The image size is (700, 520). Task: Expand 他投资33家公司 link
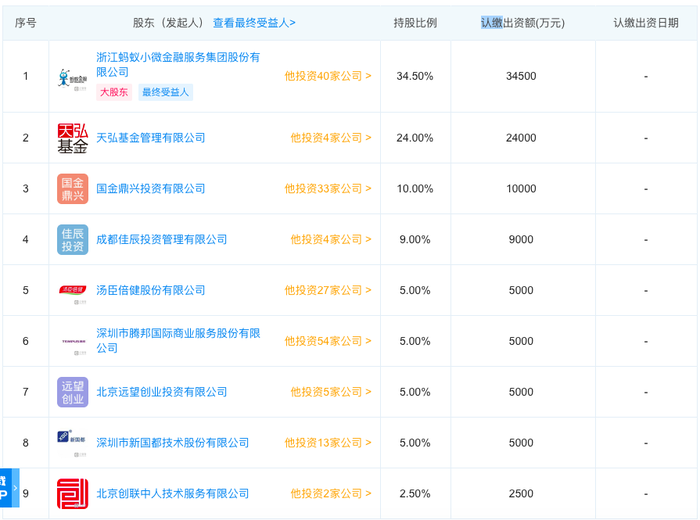(328, 189)
